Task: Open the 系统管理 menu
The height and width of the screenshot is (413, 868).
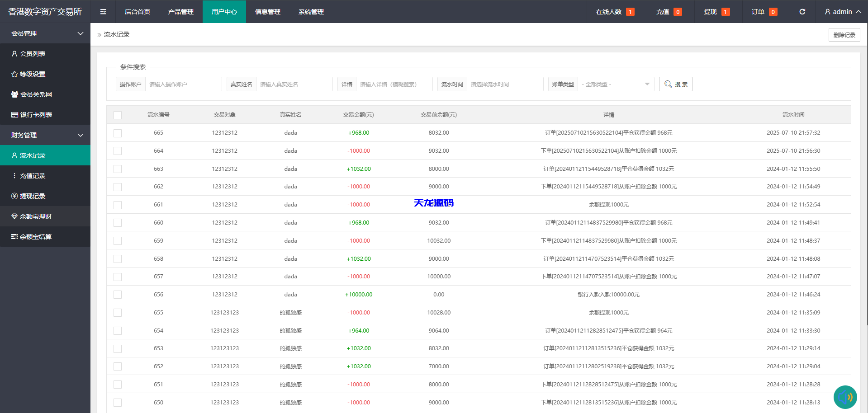Action: (x=311, y=12)
